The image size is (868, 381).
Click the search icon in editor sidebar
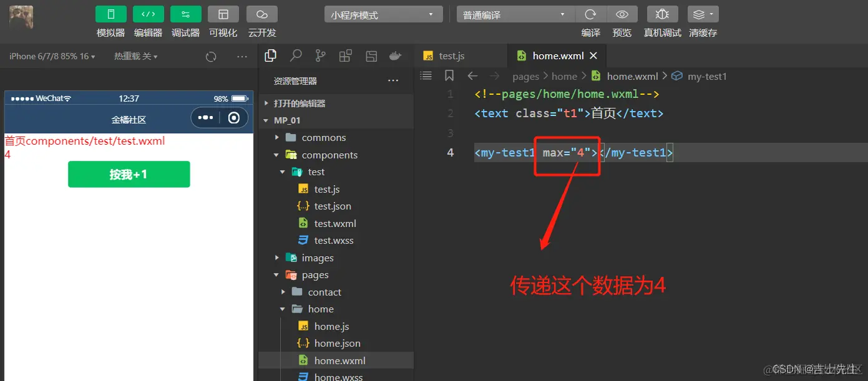pos(295,55)
